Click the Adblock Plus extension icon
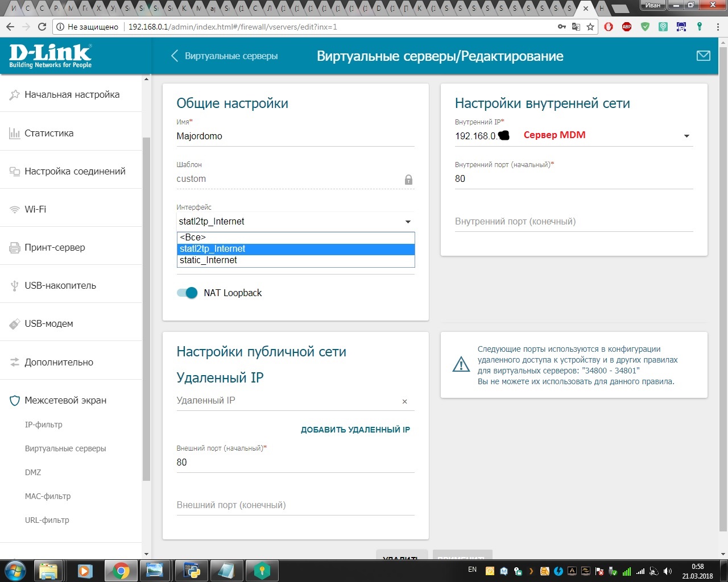The height and width of the screenshot is (582, 728). [x=627, y=27]
